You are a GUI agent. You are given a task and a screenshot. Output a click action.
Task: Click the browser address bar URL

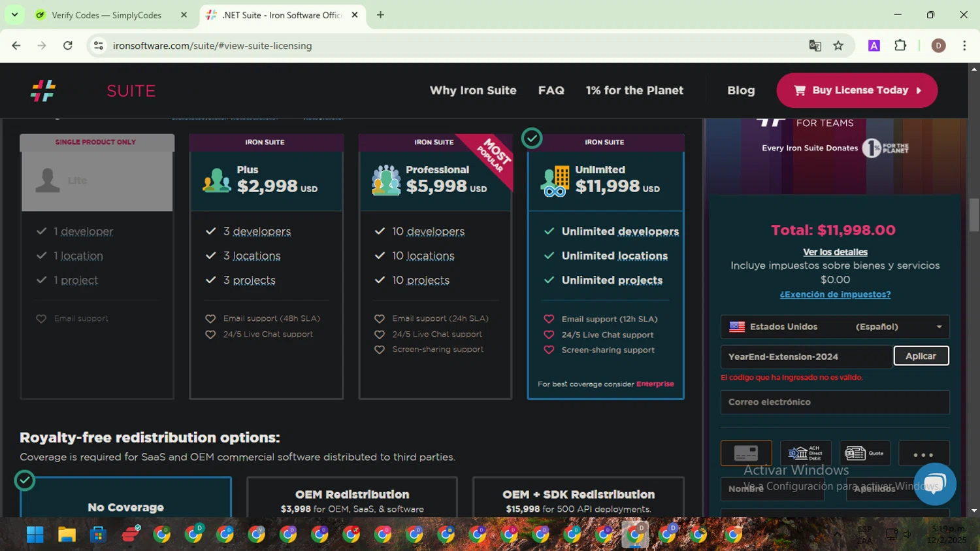212,46
